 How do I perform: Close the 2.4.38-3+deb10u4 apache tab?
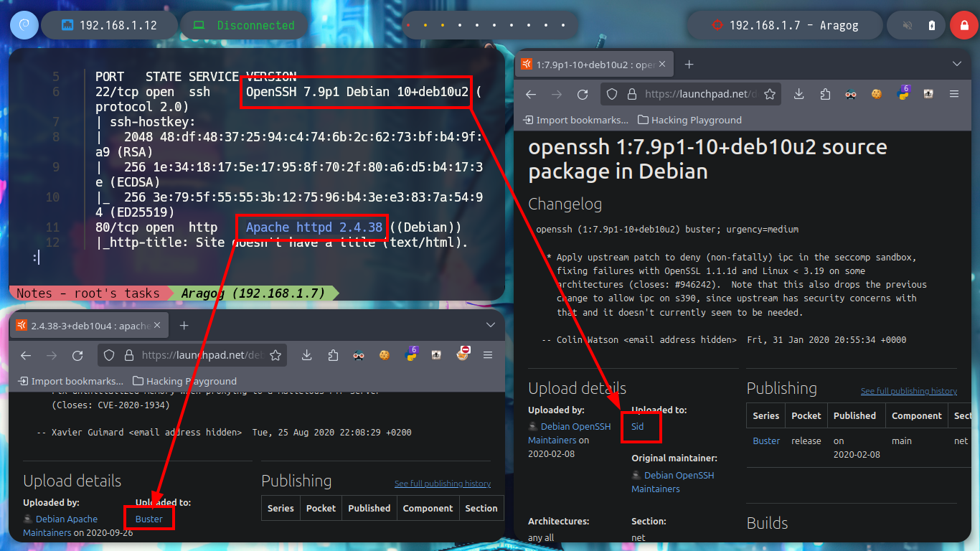click(x=156, y=326)
